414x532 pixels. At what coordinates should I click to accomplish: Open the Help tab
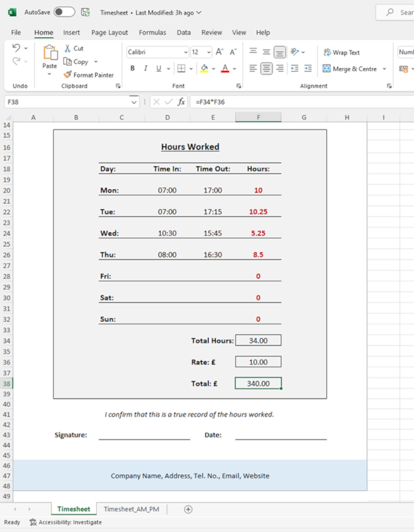point(263,32)
